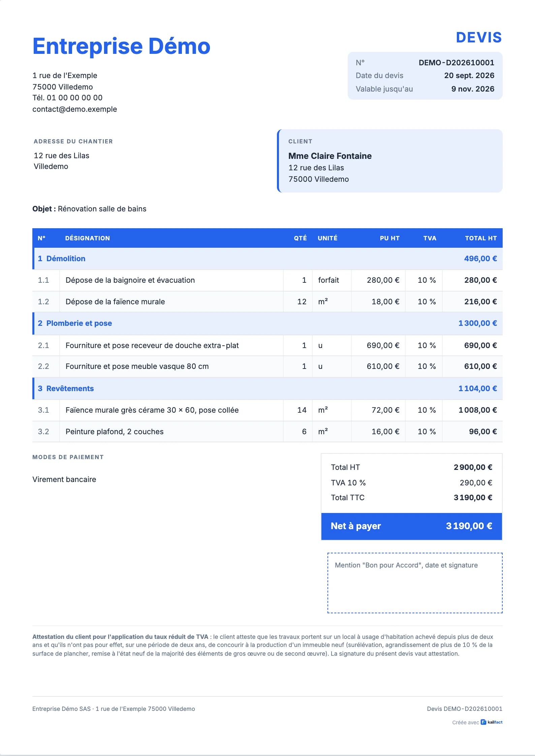Click line number 3.2 cell

tap(46, 432)
